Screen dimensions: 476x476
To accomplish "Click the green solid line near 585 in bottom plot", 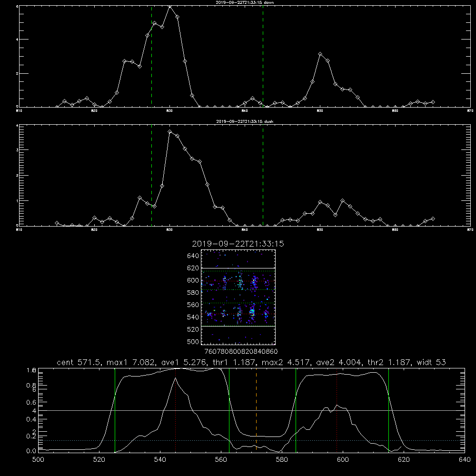I will [x=296, y=410].
